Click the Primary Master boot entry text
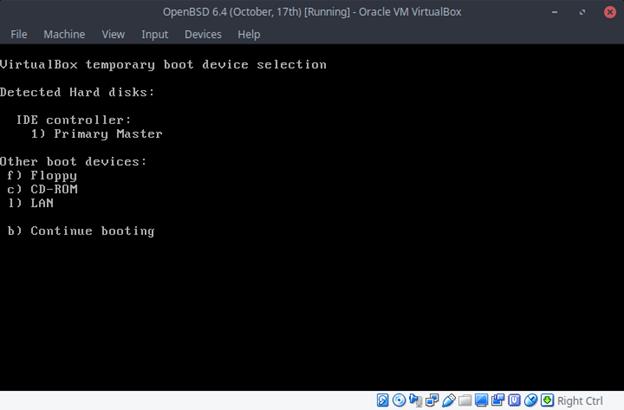 pos(108,134)
